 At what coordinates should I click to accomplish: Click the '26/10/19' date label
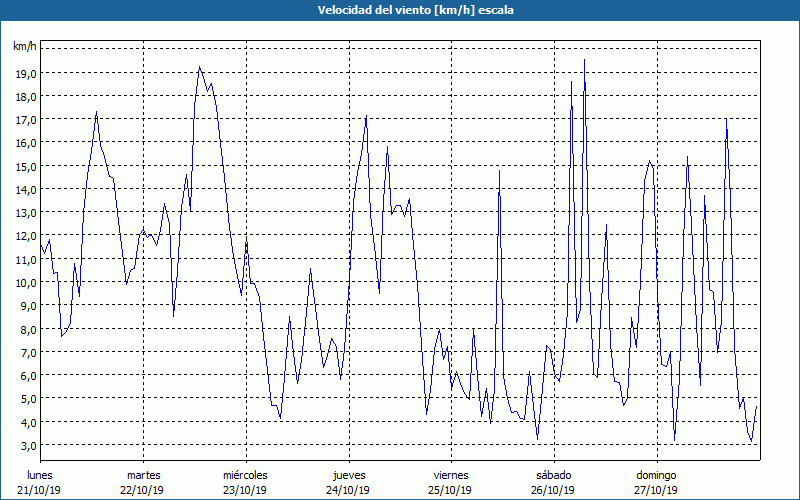[x=552, y=490]
